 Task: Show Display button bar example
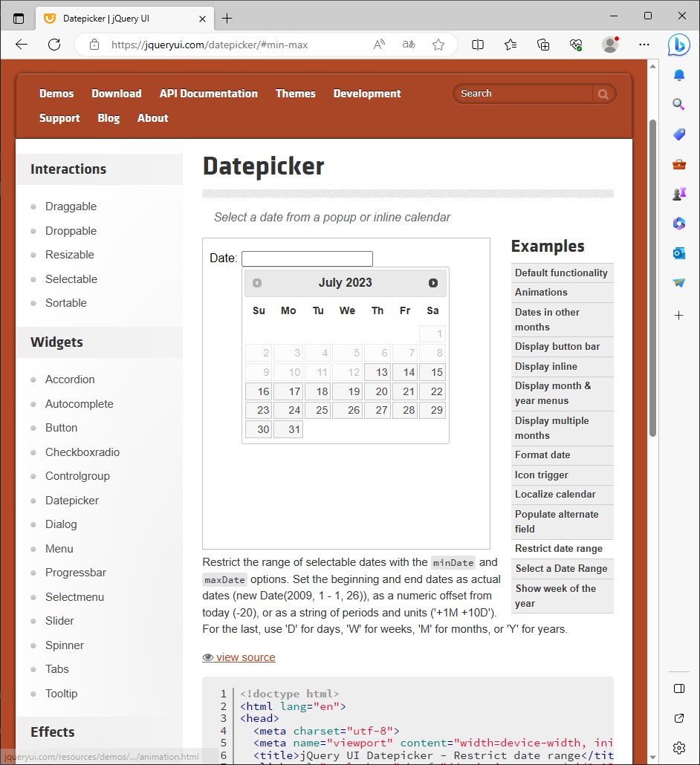click(x=563, y=346)
